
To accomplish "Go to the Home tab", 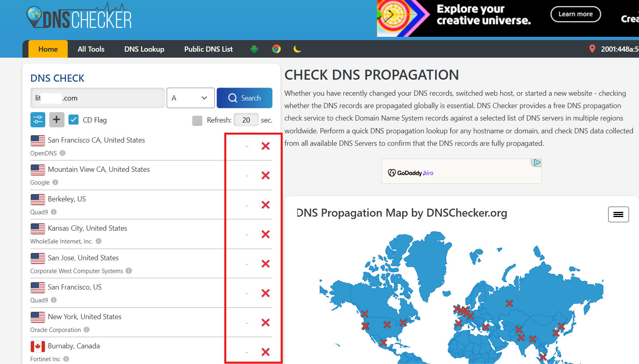I will 48,49.
